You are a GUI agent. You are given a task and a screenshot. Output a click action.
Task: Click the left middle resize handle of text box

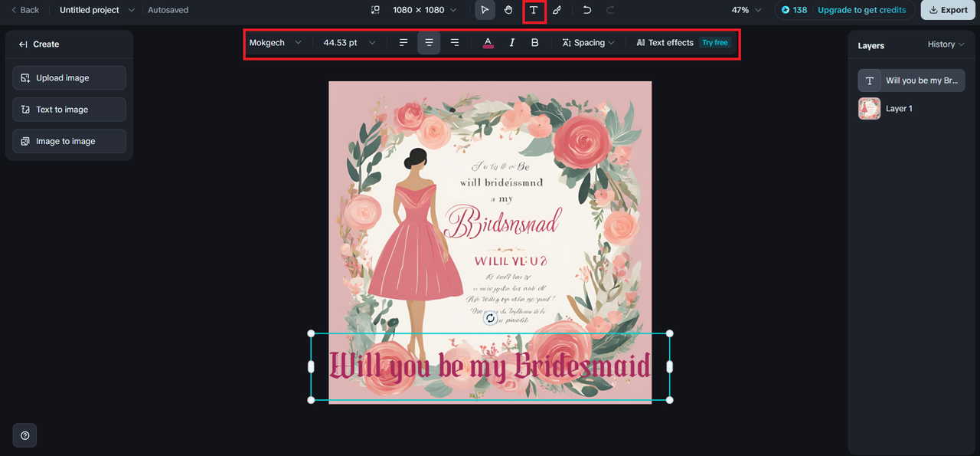[311, 367]
